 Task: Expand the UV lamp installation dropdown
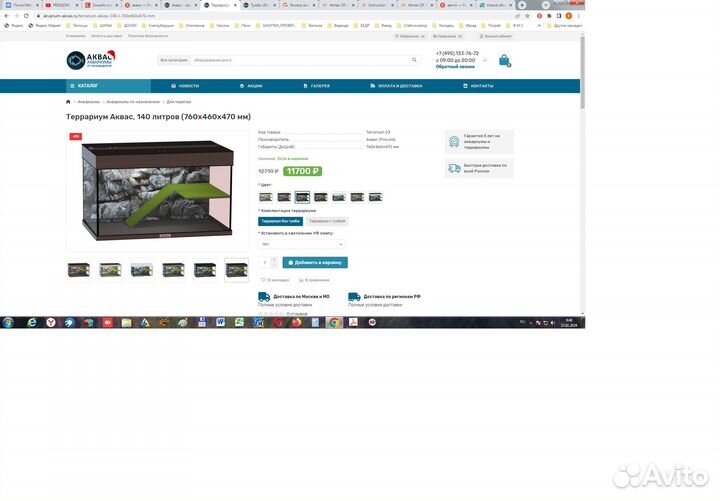coord(301,244)
